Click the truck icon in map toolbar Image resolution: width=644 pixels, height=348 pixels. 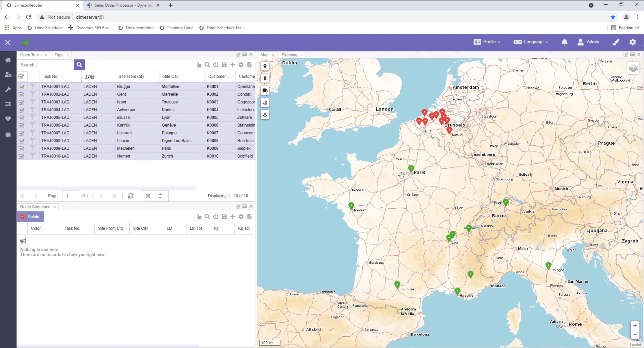265,91
